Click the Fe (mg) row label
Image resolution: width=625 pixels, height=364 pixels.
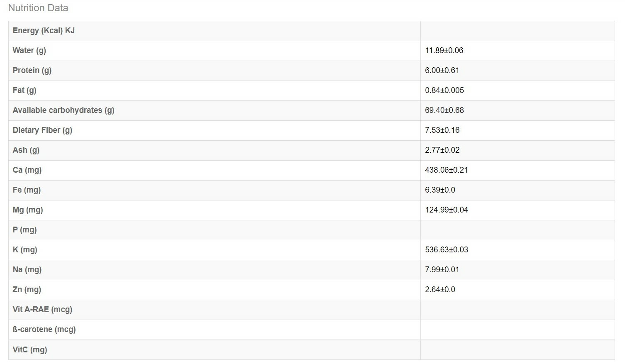27,190
